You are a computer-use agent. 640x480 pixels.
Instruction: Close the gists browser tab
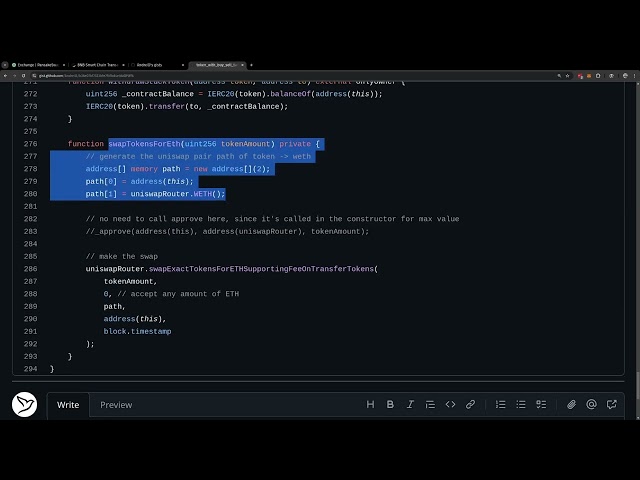click(x=182, y=65)
